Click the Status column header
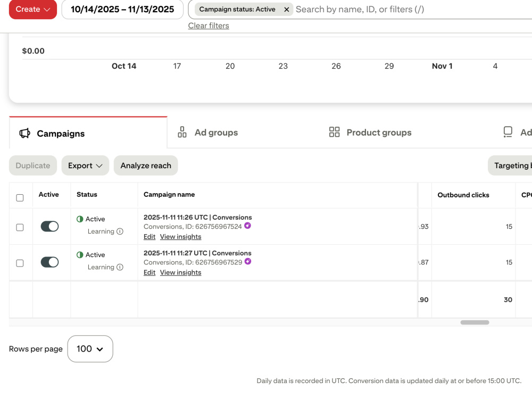532x399 pixels. (87, 194)
